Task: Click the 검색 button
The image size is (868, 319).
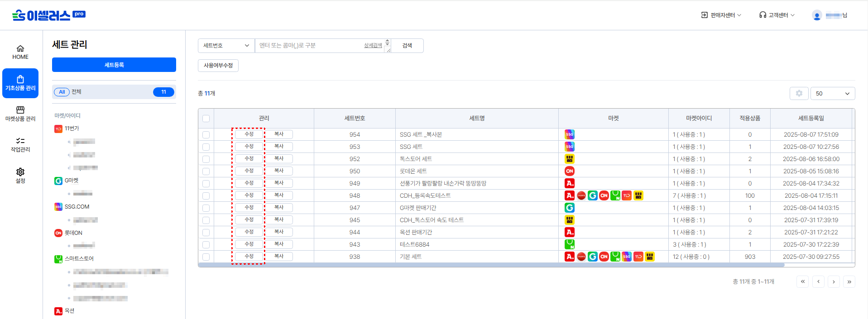Action: 408,45
